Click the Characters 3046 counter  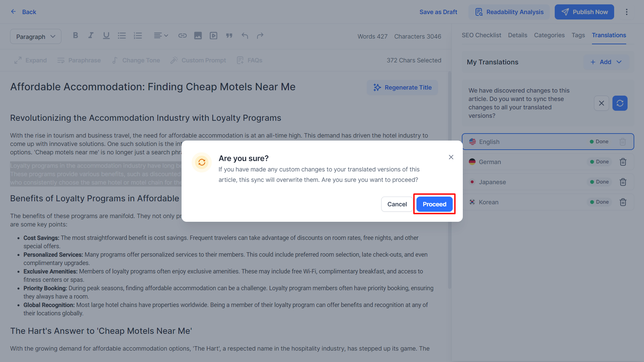pos(417,37)
